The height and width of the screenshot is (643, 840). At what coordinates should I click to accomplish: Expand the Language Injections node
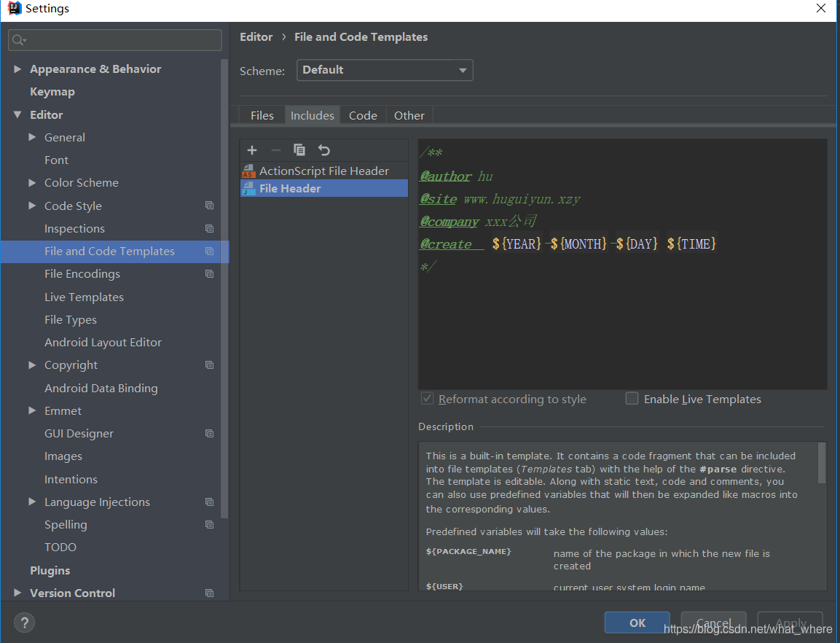[x=32, y=502]
